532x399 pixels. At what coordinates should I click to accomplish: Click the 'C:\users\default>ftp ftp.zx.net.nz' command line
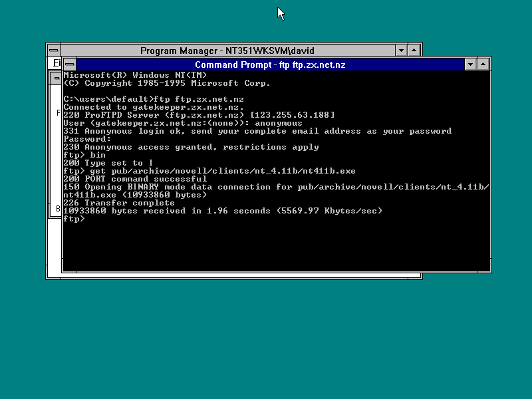(154, 99)
